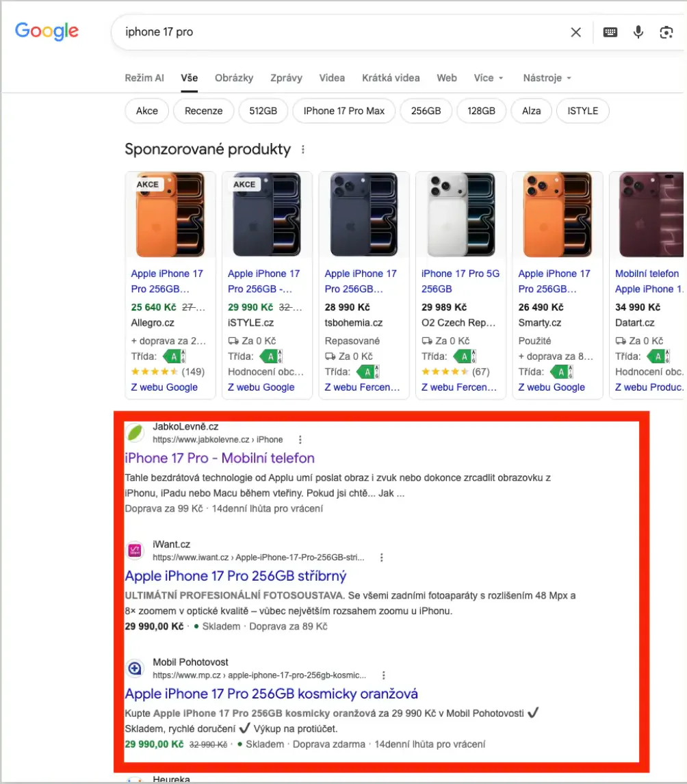Expand the Více dropdown
This screenshot has width=687, height=784.
point(489,78)
